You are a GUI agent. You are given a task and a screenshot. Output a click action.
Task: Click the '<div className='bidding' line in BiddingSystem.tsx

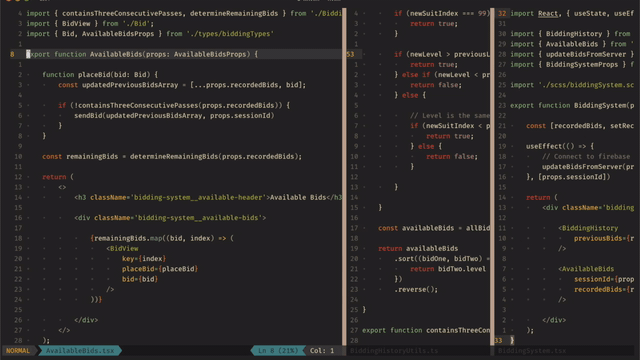(588, 207)
